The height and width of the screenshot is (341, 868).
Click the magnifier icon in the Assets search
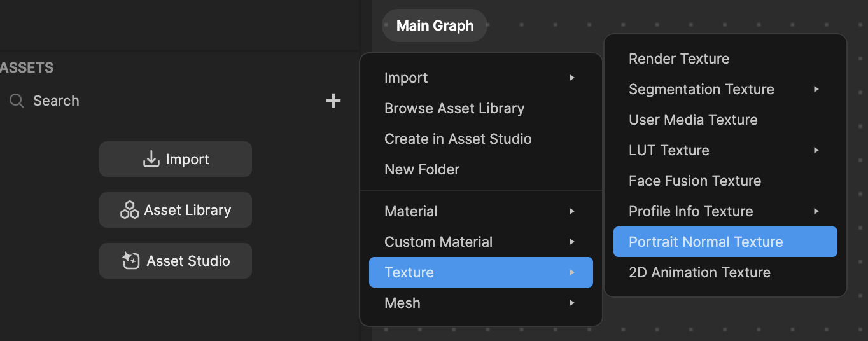17,101
